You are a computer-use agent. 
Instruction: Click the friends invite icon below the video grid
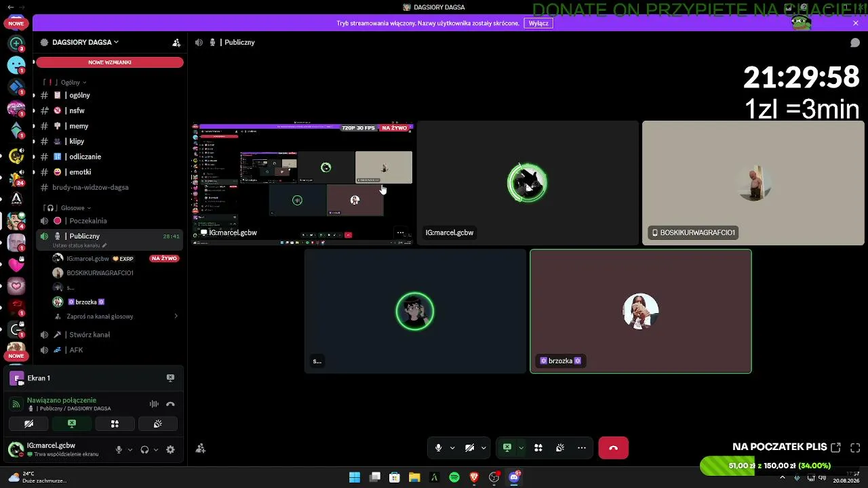201,448
